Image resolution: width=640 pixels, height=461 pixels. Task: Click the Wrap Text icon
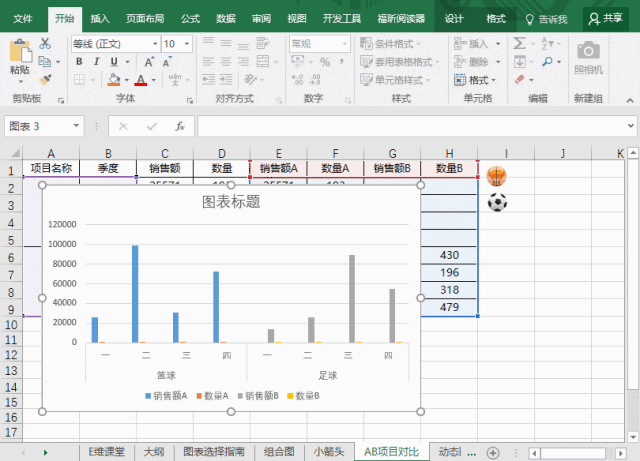[262, 43]
